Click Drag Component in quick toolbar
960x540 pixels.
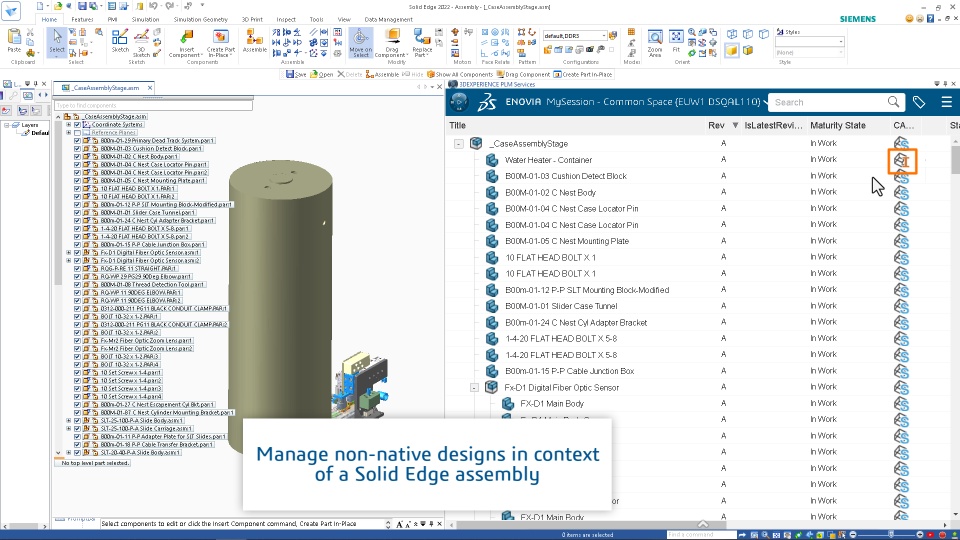pos(523,74)
